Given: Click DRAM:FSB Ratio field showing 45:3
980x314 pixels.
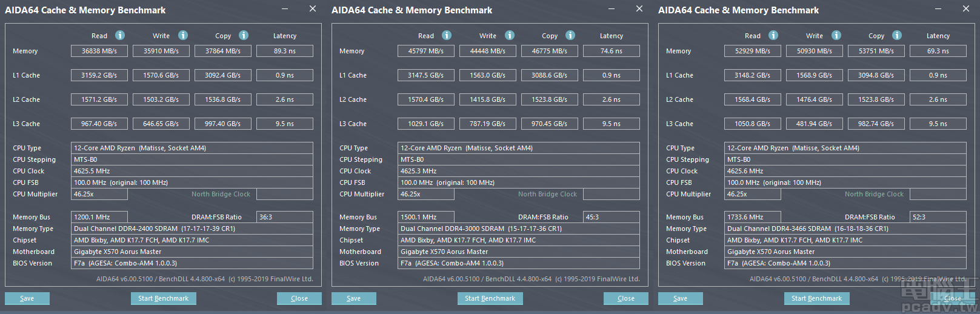Looking at the screenshot, I should point(612,217).
